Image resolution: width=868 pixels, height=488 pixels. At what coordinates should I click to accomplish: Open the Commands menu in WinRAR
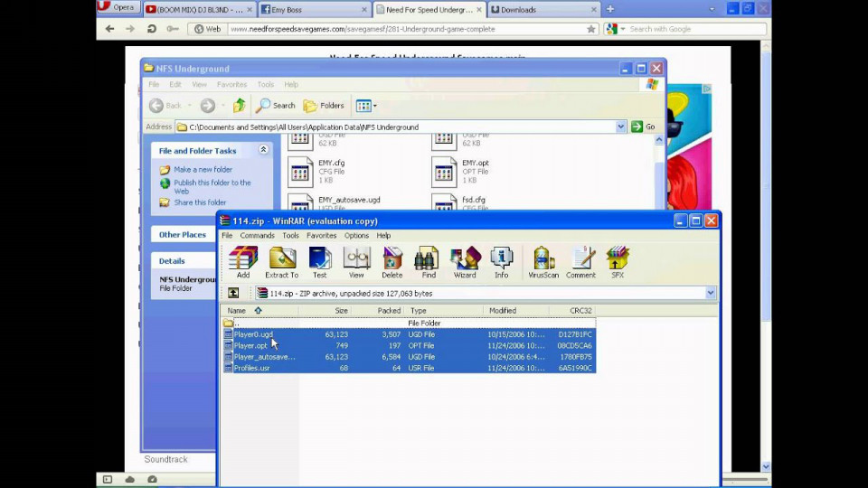(257, 235)
